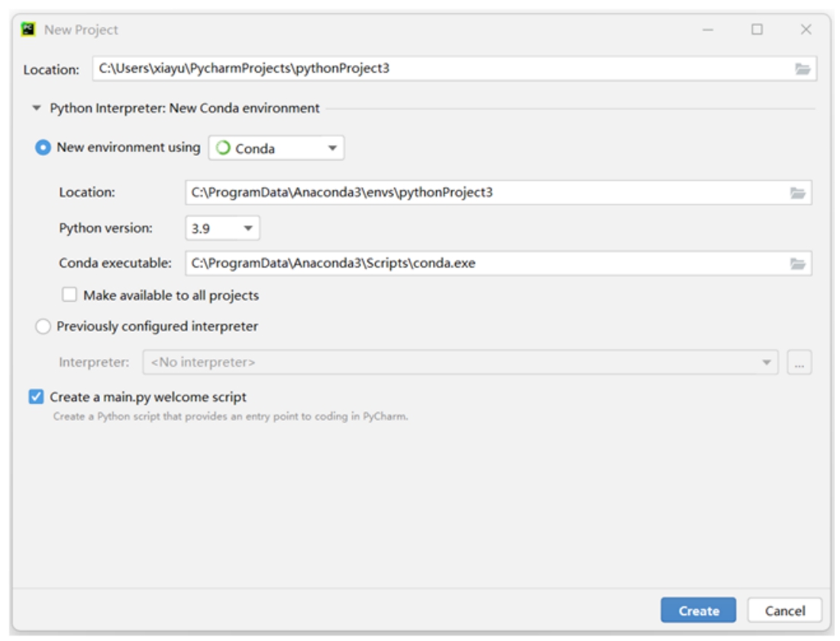Enable Make available to all projects
This screenshot has width=840, height=641.
coord(69,295)
